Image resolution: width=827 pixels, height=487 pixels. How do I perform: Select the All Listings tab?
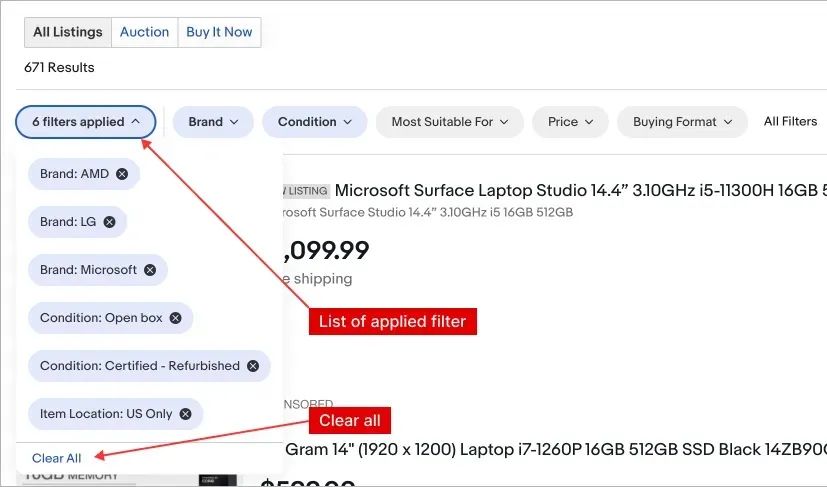point(68,32)
